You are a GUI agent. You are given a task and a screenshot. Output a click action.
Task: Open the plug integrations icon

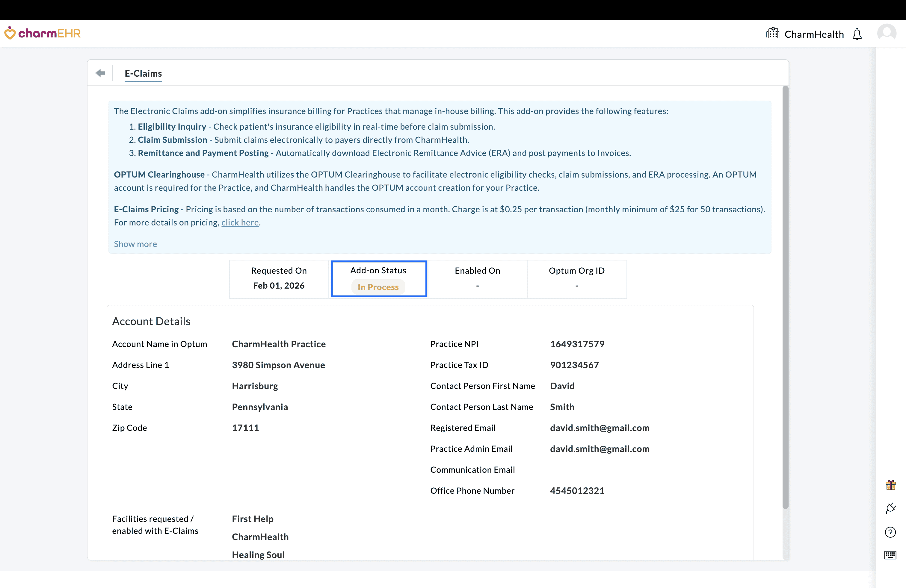(x=890, y=508)
